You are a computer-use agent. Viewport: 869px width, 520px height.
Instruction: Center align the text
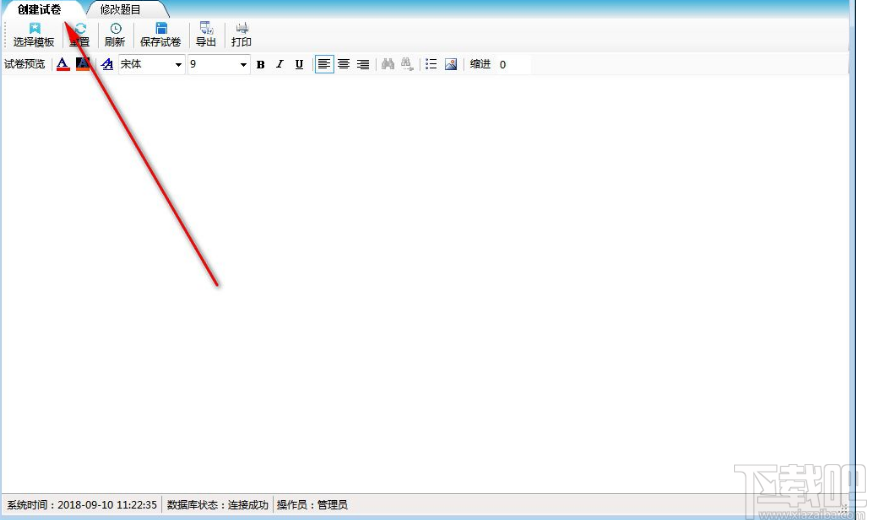point(344,64)
